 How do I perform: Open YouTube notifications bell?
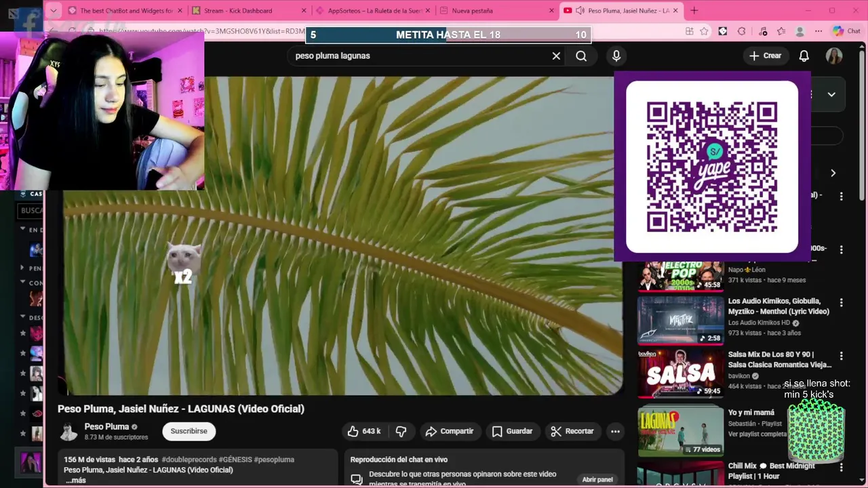point(804,56)
